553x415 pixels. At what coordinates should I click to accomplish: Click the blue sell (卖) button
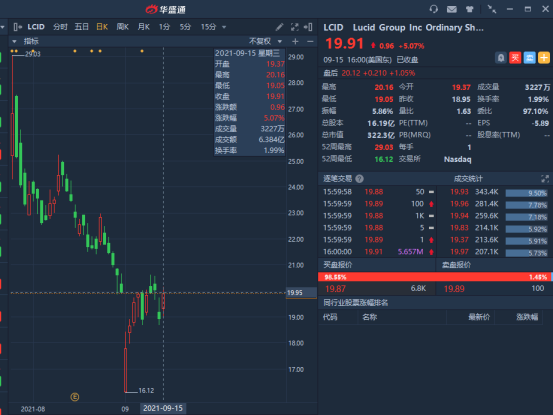529,57
